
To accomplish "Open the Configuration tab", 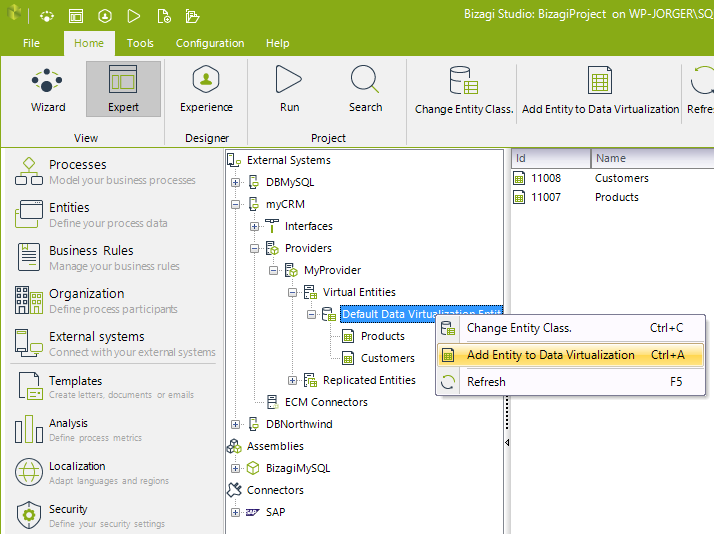I will click(210, 43).
